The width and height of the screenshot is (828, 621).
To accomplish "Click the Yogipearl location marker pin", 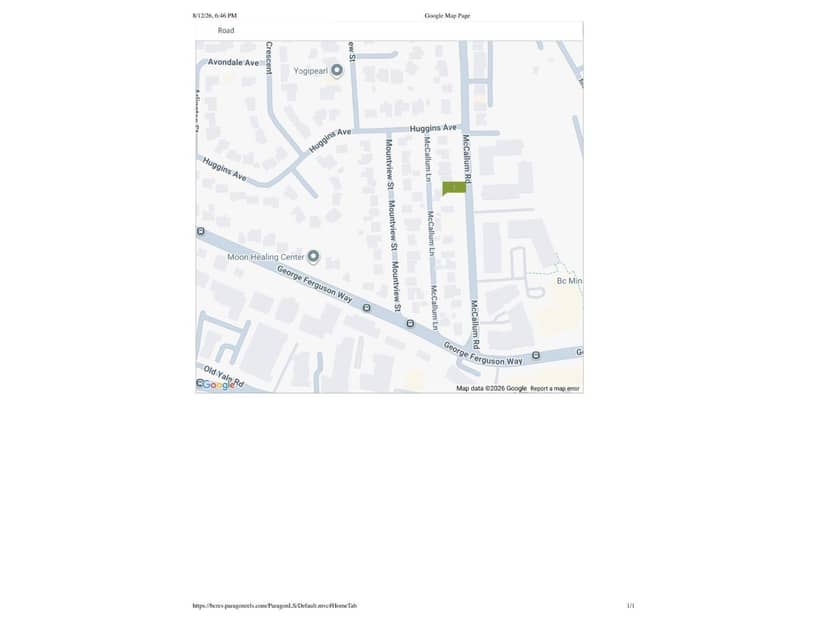I will tap(336, 70).
